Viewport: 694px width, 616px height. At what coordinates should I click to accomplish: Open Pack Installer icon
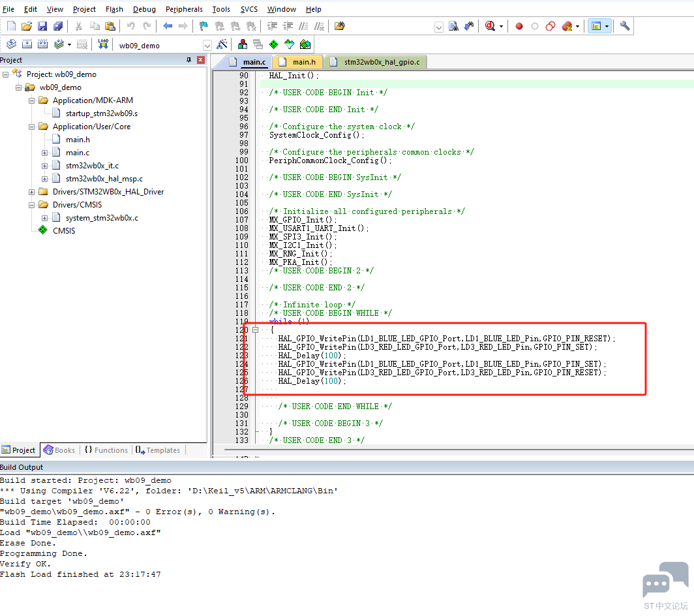[305, 44]
